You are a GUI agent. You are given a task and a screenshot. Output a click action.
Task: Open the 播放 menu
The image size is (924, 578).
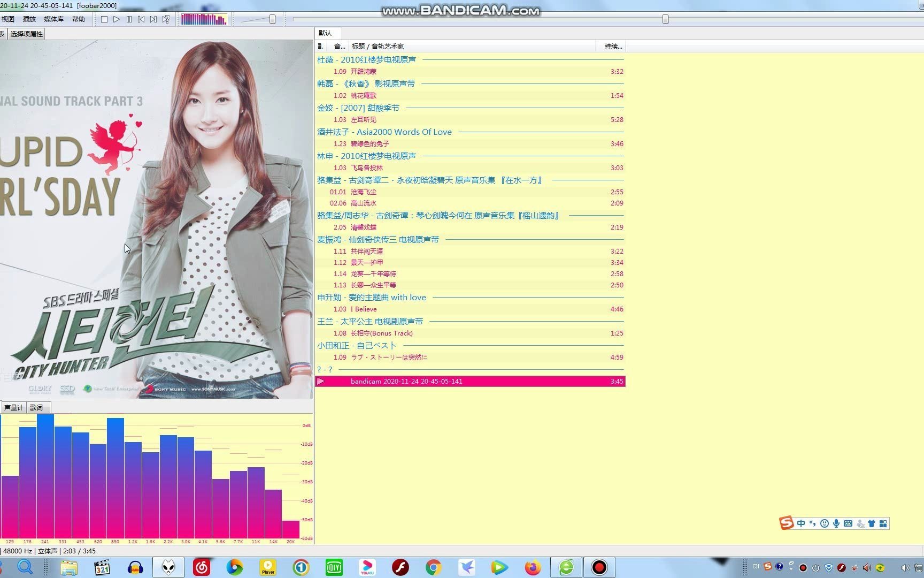[x=29, y=19]
